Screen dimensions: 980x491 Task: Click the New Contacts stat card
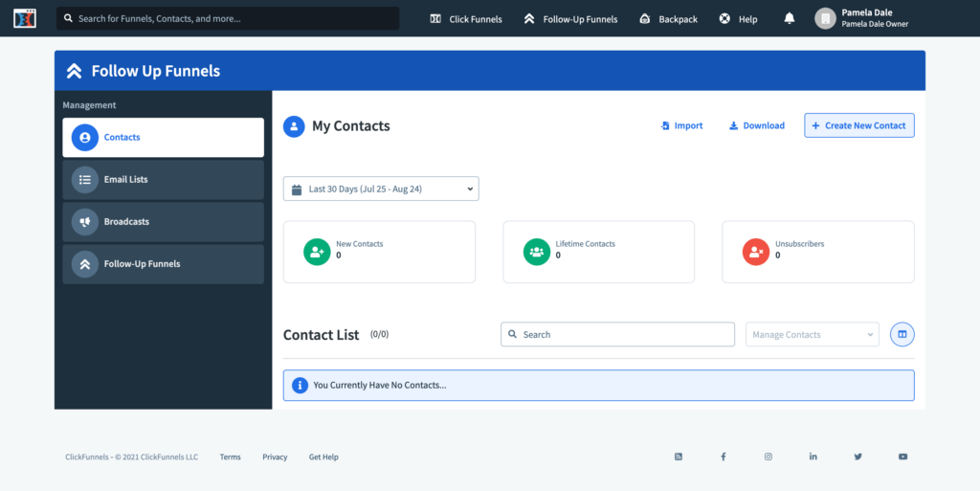pos(379,252)
